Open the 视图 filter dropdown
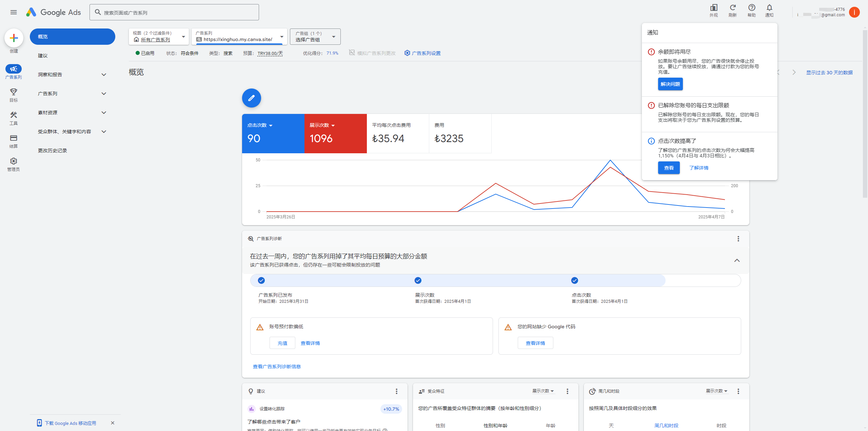Screen dimensions: 868x431 click(159, 37)
